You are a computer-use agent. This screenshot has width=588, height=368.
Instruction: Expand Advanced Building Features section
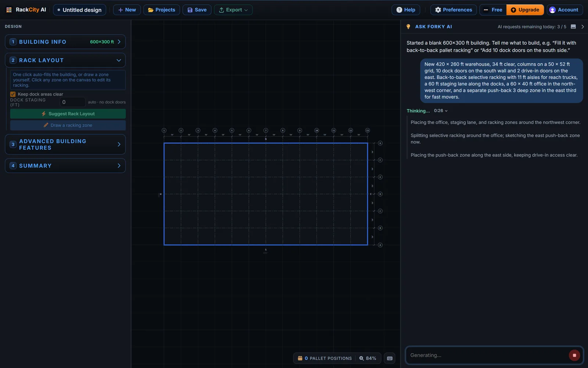[65, 145]
